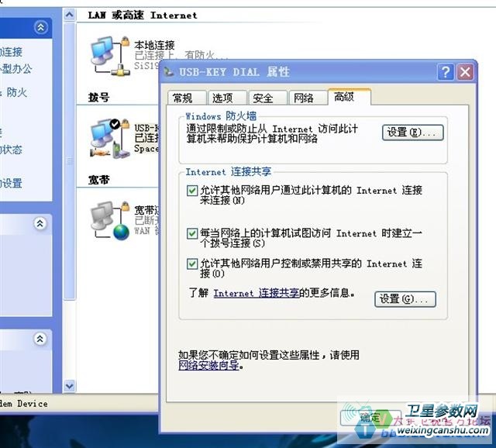Click the vertical scrollbar thumb
Screen dimensions: 496x448
coord(70,161)
